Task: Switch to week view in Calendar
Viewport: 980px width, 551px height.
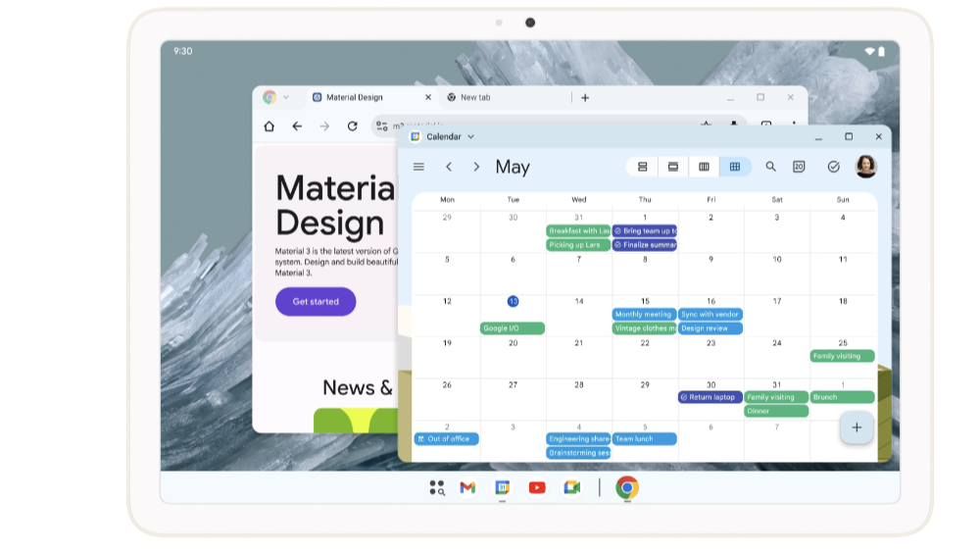Action: pos(704,167)
